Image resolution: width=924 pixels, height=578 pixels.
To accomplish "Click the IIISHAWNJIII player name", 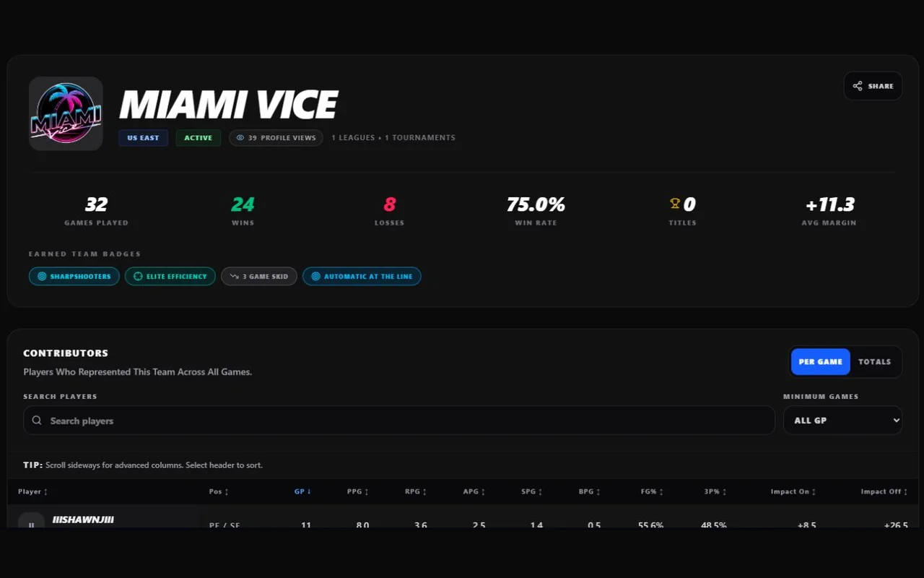I will tap(83, 519).
